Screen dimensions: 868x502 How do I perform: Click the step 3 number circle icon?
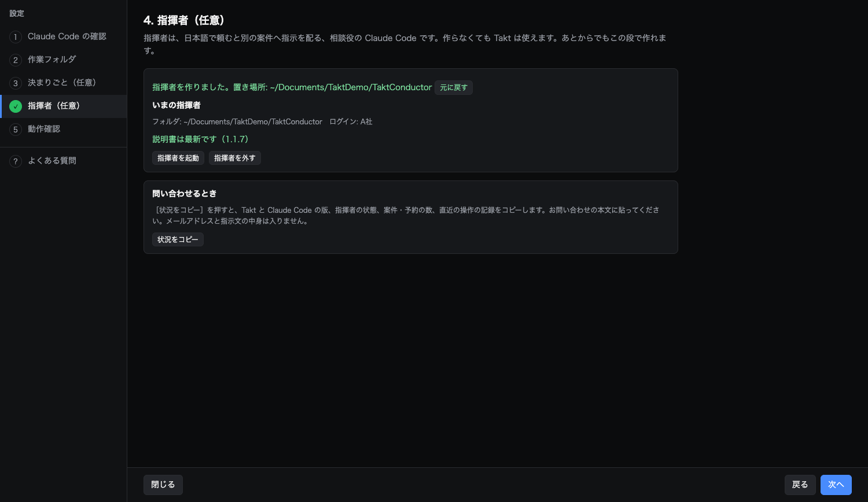pos(16,83)
